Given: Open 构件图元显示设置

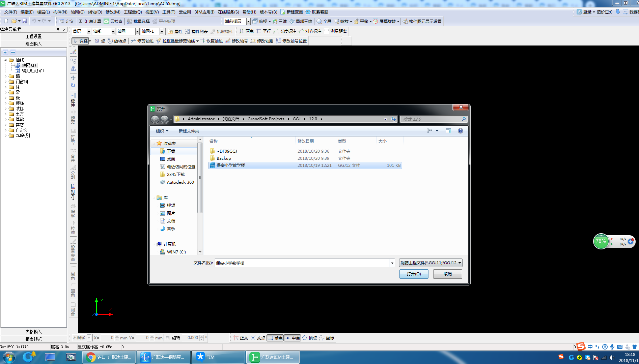Looking at the screenshot, I should tap(422, 21).
